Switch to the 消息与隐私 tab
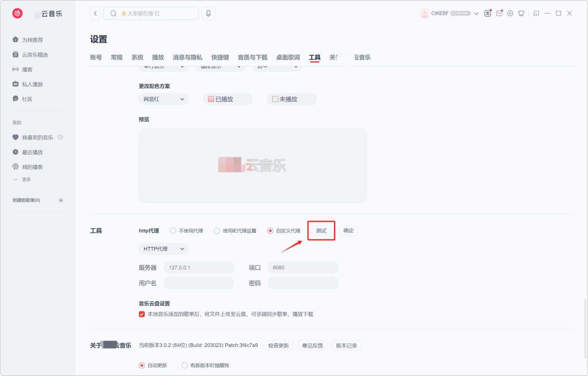Image resolution: width=588 pixels, height=376 pixels. pos(187,57)
